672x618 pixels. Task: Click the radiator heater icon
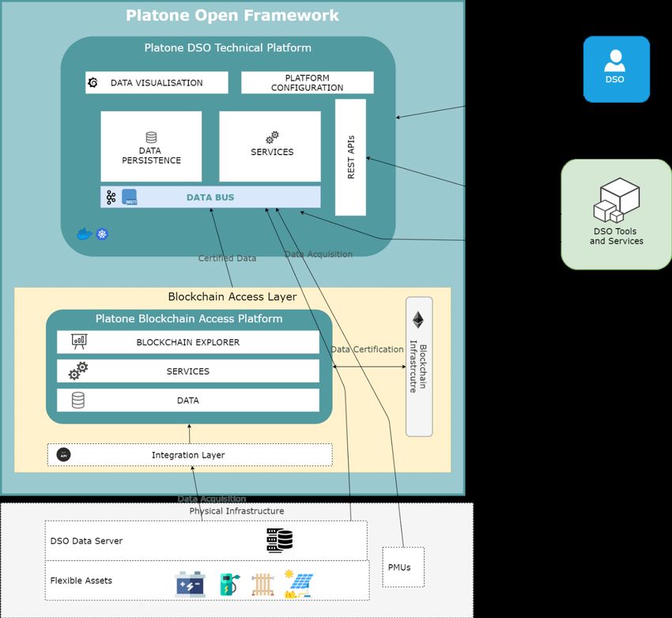click(x=262, y=584)
